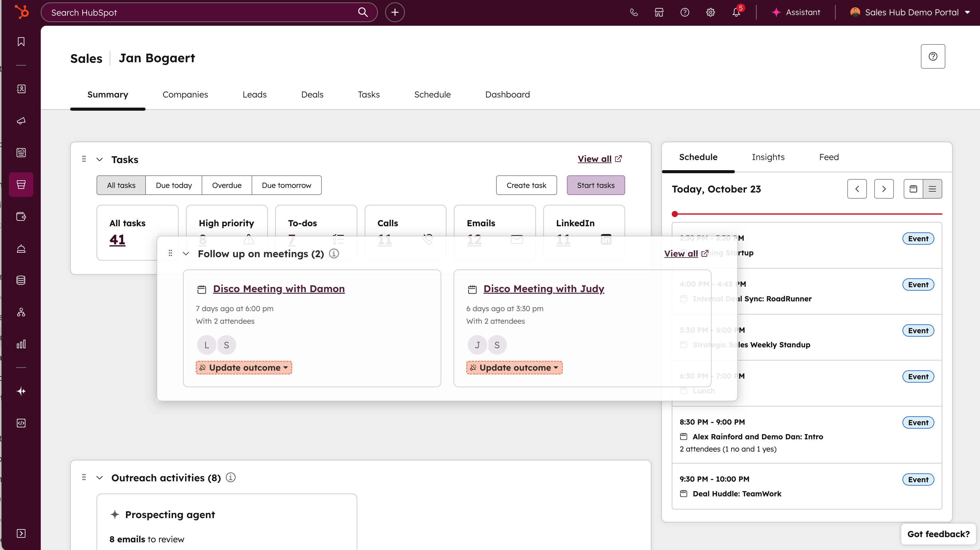The image size is (980, 550).
Task: Select the Overdue tasks filter
Action: click(226, 185)
